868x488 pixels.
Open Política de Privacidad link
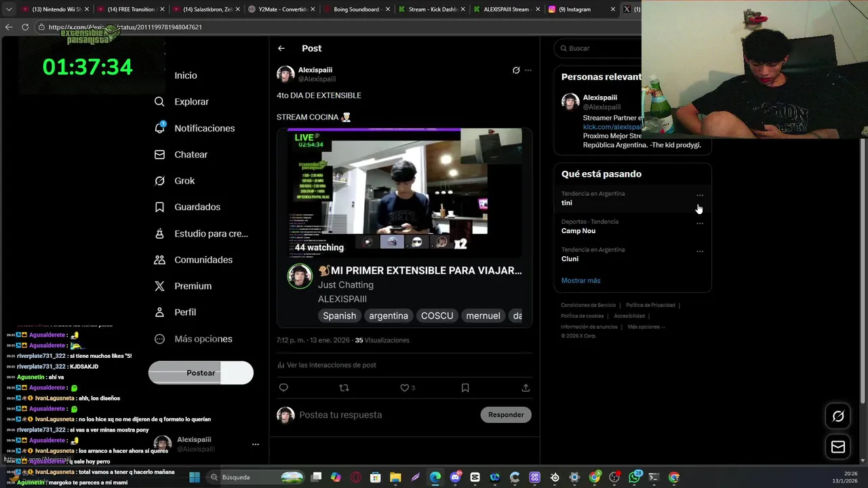(x=650, y=305)
